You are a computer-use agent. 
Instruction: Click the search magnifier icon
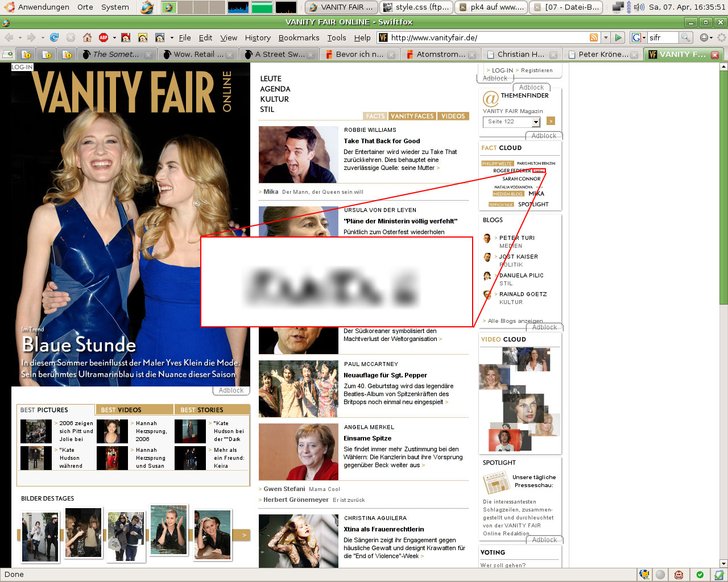(x=686, y=38)
